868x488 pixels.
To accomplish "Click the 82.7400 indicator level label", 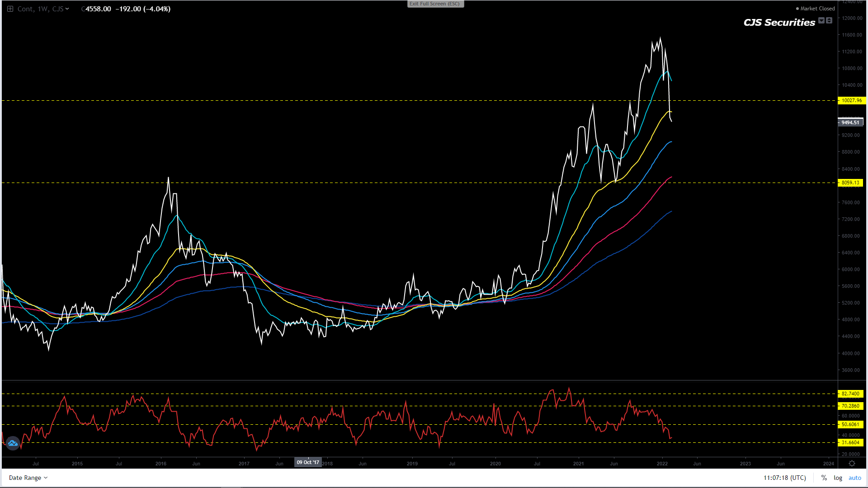I will (850, 394).
